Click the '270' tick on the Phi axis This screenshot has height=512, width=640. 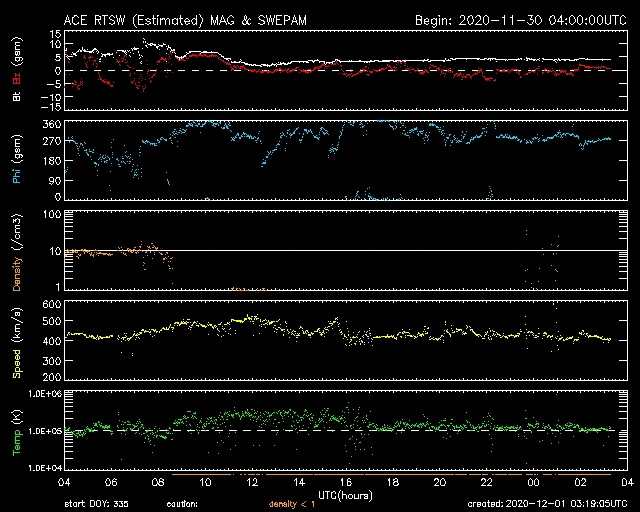tap(52, 141)
